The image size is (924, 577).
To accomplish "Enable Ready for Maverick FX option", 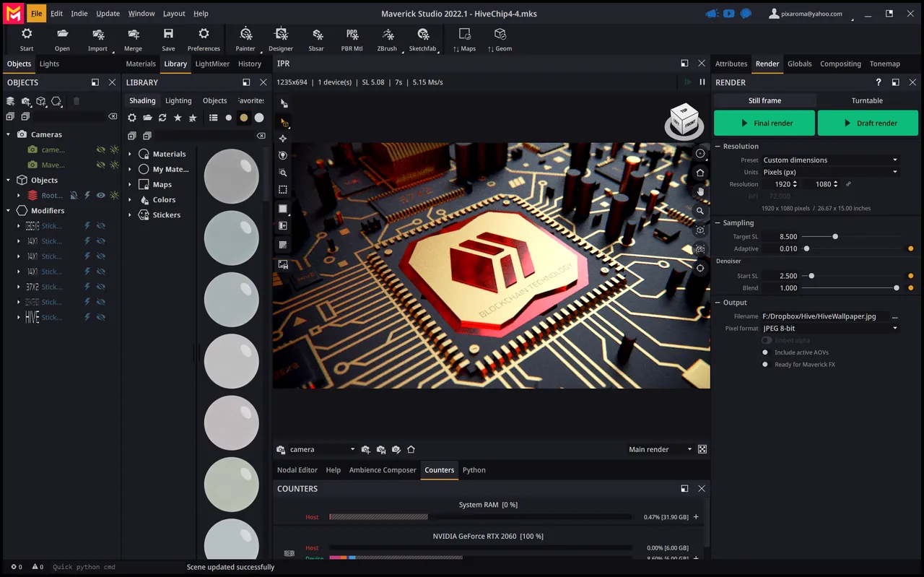I will pyautogui.click(x=765, y=365).
